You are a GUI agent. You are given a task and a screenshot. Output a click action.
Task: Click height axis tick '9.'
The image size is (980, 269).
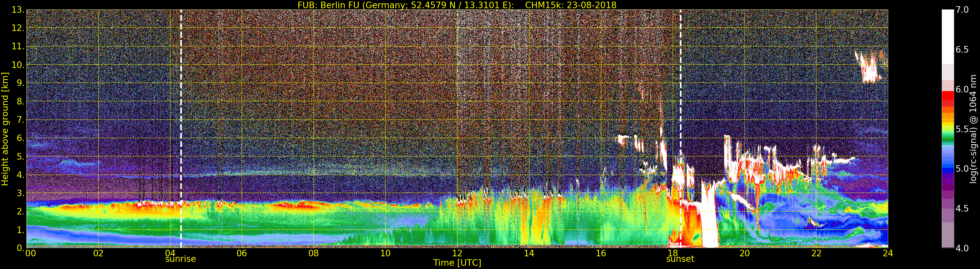click(x=21, y=83)
